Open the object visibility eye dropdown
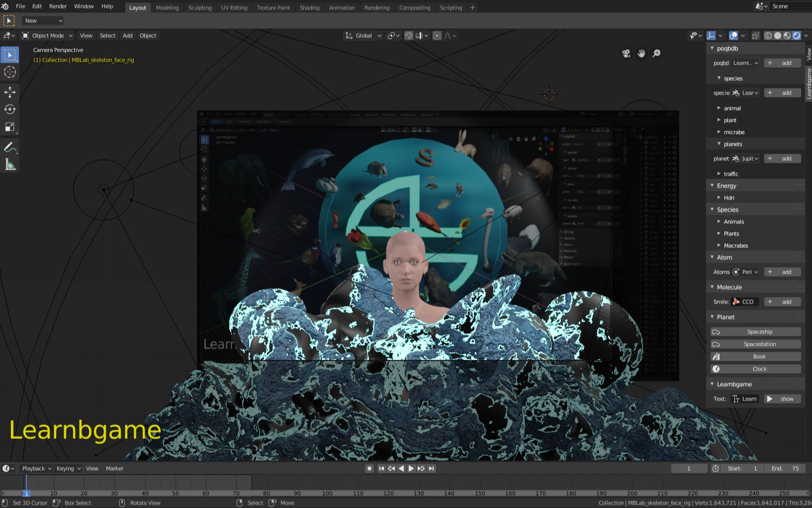Screen dimensions: 812x508 click(x=696, y=35)
